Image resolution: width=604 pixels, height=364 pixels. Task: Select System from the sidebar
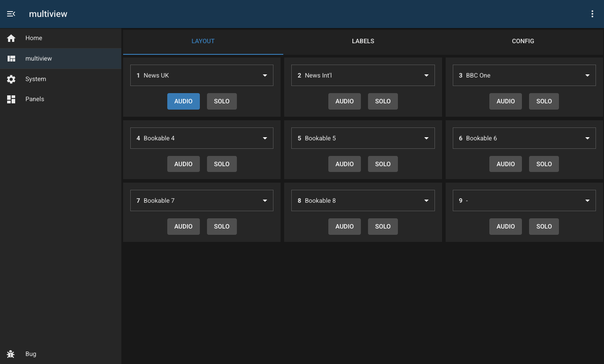[x=36, y=79]
